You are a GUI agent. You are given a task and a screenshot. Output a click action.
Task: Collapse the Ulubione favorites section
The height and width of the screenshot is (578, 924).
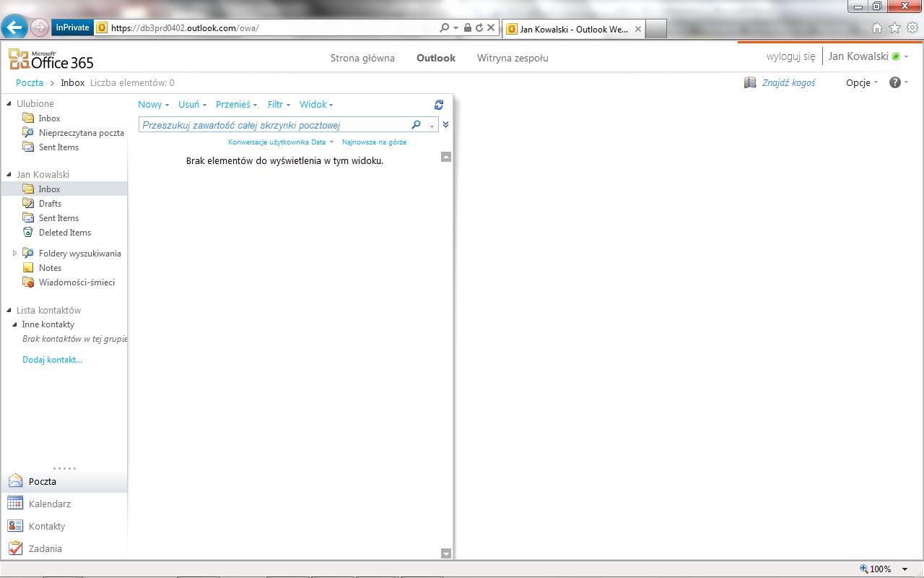[9, 104]
